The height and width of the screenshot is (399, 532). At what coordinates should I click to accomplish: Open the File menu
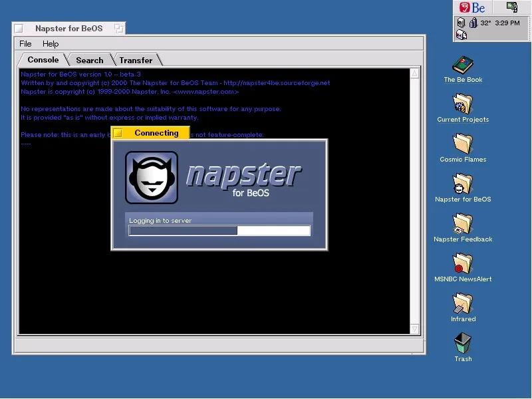click(25, 44)
